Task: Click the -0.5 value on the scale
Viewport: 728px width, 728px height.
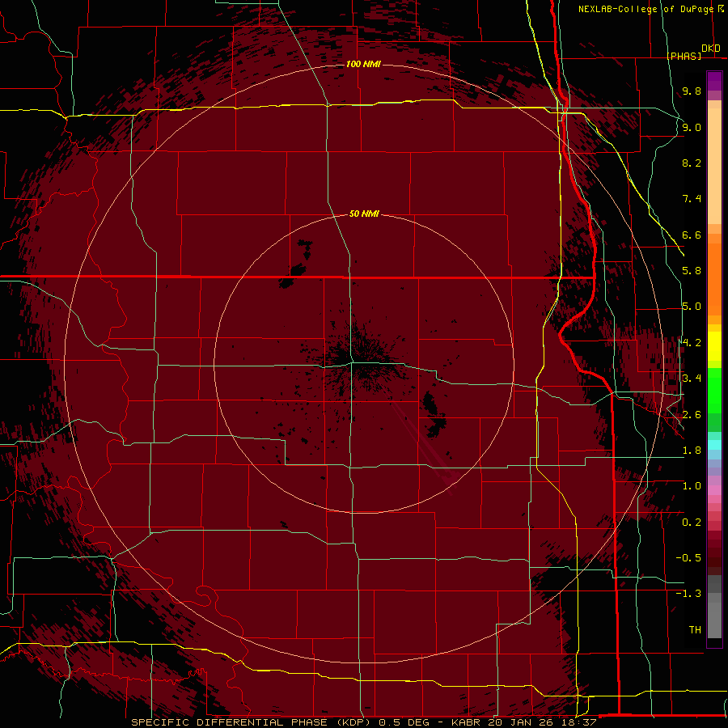Action: coord(688,558)
